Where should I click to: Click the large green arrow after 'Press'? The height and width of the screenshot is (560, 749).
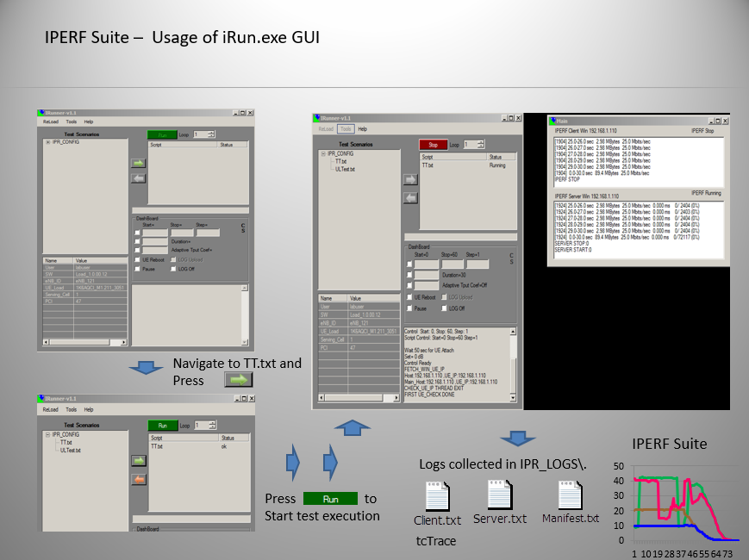point(240,380)
